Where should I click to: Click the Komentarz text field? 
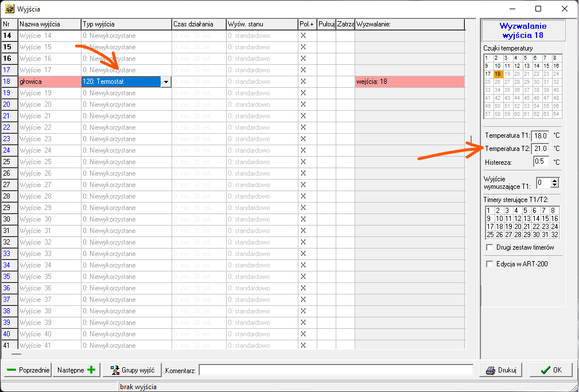click(336, 370)
